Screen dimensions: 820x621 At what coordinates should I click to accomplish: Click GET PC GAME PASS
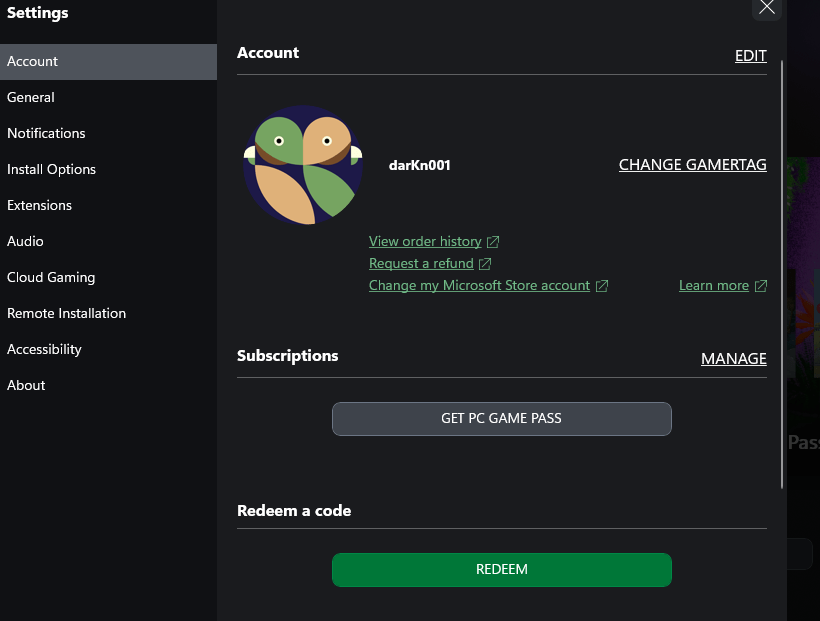(x=501, y=418)
